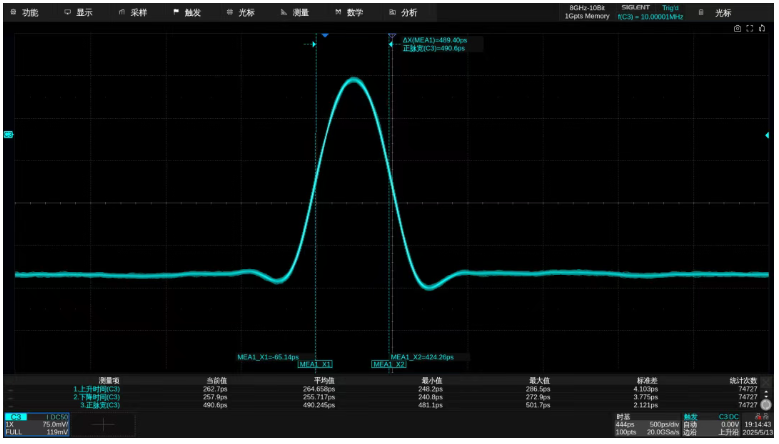Viewport: 779px width, 444px height.
Task: Click the ΔX(MEA1)=489.40ps readout
Action: pyautogui.click(x=435, y=40)
